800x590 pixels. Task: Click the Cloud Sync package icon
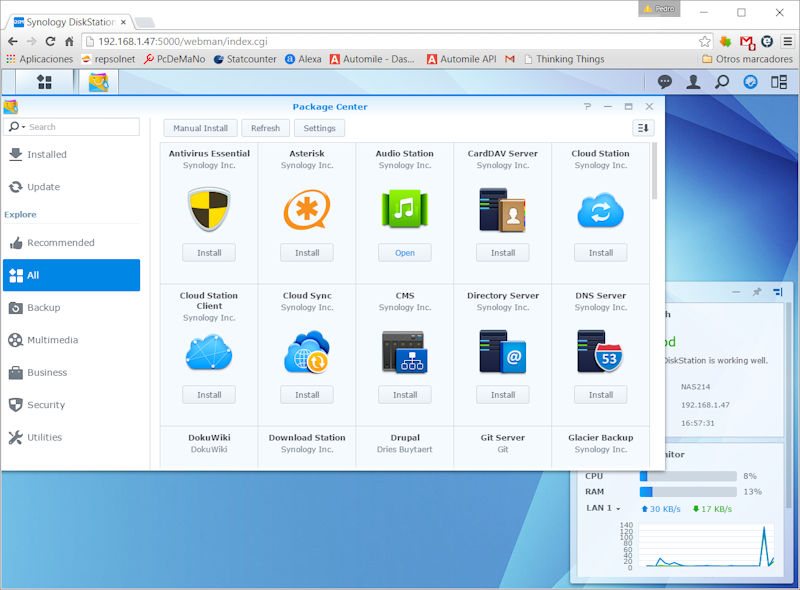coord(307,352)
